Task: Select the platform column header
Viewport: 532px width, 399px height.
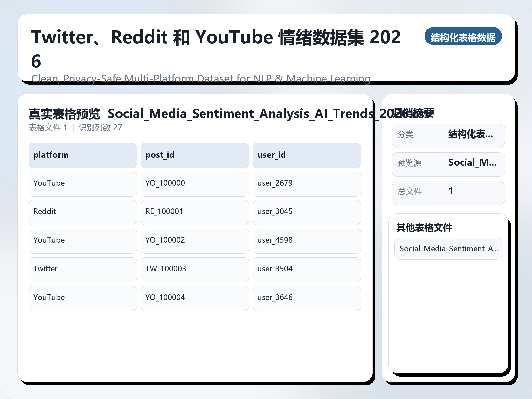Action: (x=82, y=155)
